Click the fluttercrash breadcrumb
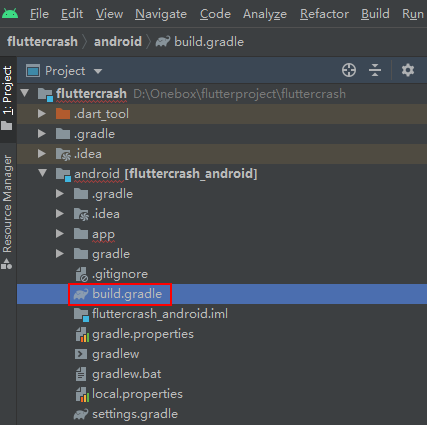 click(42, 42)
